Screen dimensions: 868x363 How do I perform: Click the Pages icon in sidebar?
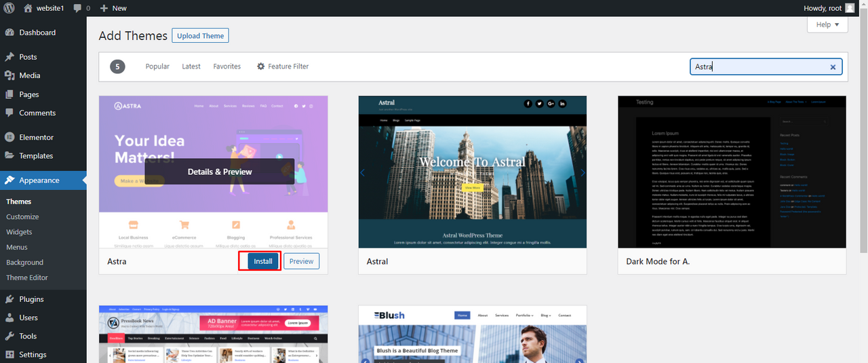pos(9,94)
